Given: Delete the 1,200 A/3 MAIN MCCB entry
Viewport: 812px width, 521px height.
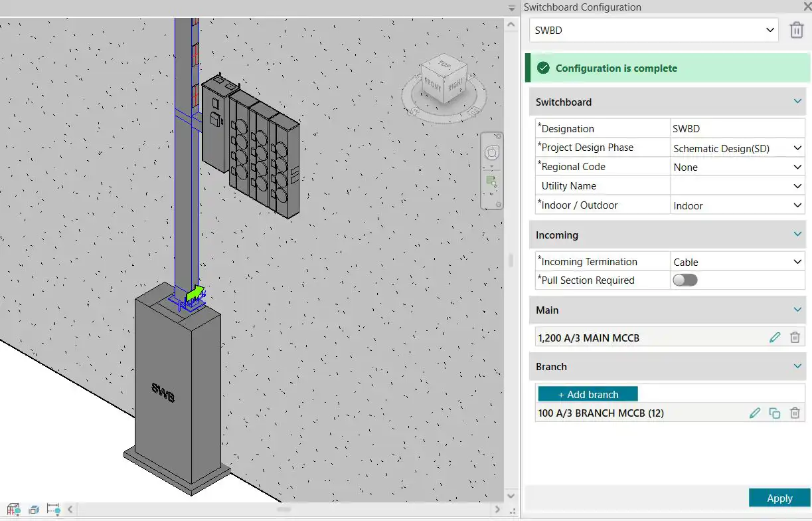Looking at the screenshot, I should (x=795, y=337).
